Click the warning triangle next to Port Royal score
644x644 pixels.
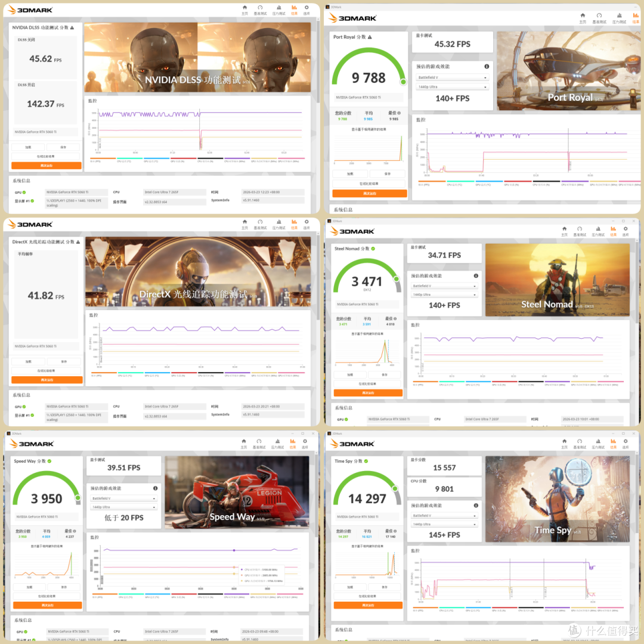click(x=370, y=37)
